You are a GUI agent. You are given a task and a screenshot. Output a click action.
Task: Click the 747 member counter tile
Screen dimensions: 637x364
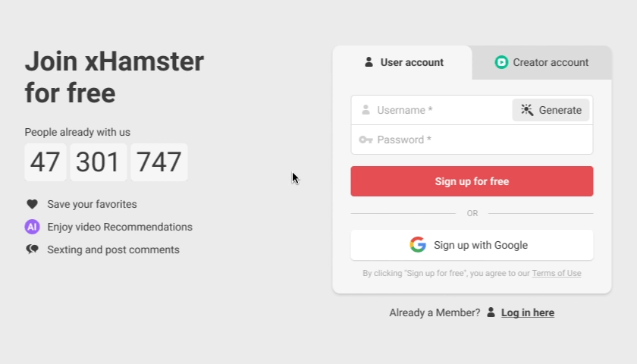[x=158, y=162]
